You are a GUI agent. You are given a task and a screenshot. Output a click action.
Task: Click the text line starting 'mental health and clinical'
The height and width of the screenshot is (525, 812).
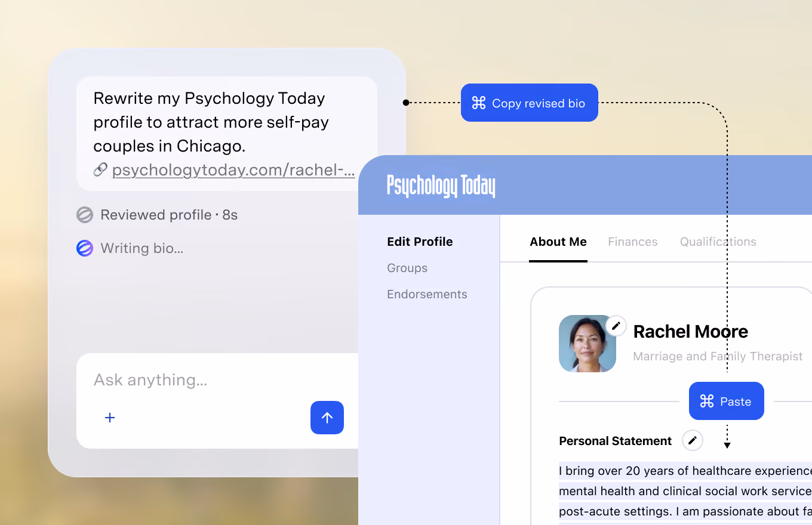[685, 491]
